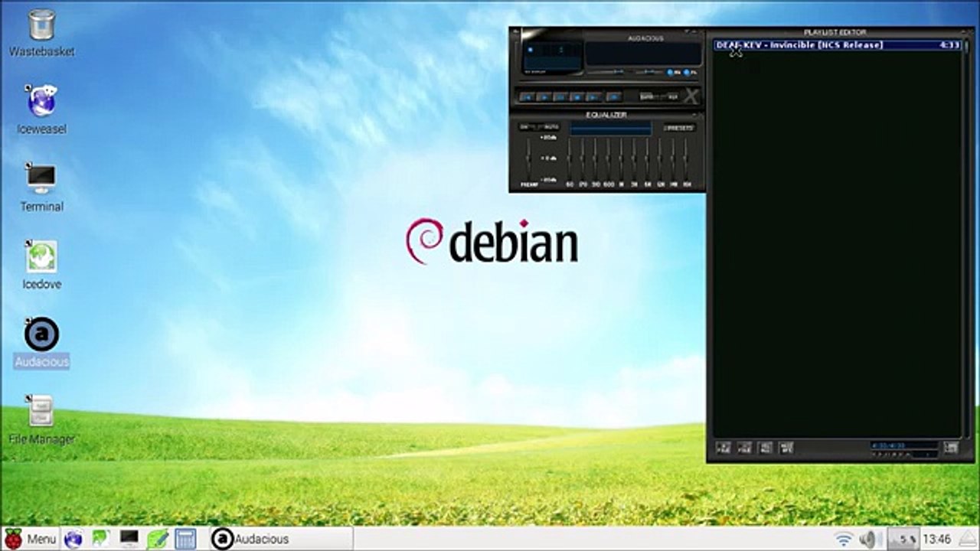Select the Terminal desktop icon
This screenshot has height=551, width=980.
41,187
